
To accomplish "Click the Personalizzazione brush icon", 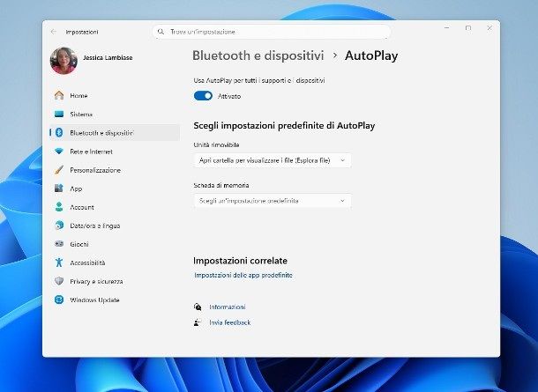I will coord(59,170).
